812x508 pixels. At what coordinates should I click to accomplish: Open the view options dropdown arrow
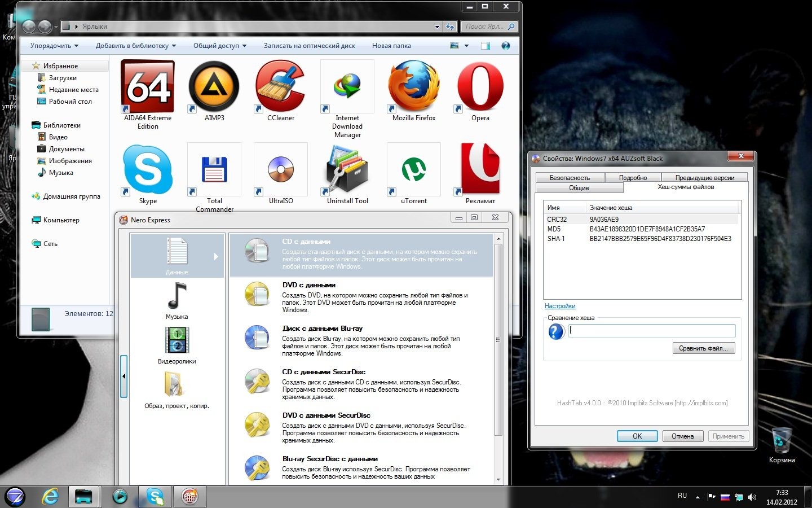click(x=466, y=46)
